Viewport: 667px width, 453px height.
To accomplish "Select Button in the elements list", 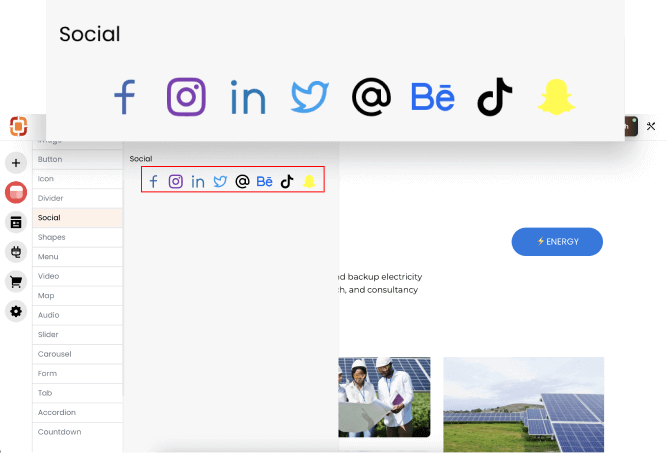I will tap(77, 160).
